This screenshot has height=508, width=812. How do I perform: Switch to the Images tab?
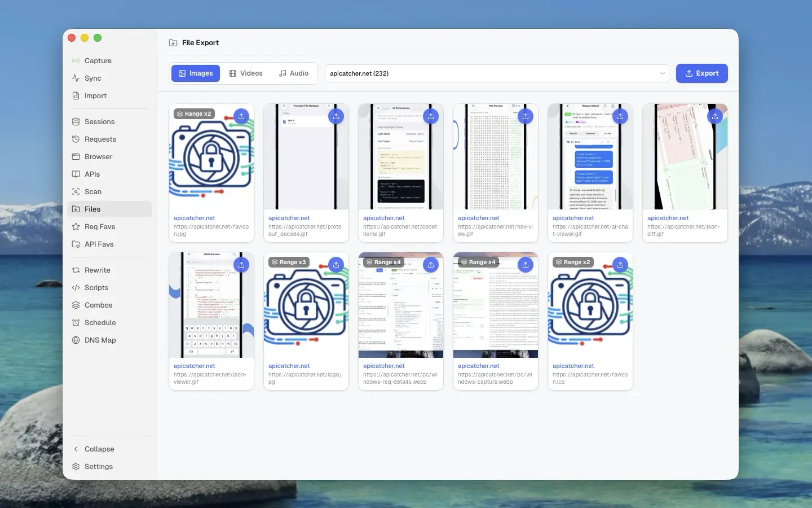tap(196, 73)
